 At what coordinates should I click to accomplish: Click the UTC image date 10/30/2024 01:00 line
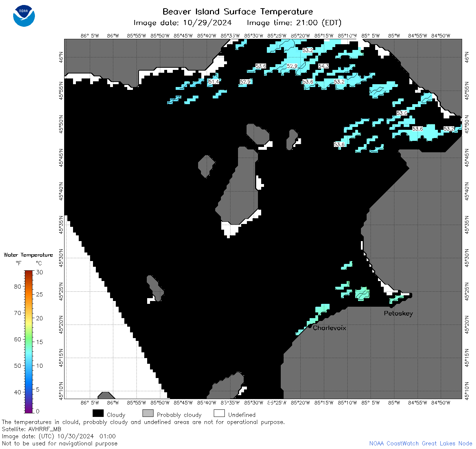[x=59, y=436]
